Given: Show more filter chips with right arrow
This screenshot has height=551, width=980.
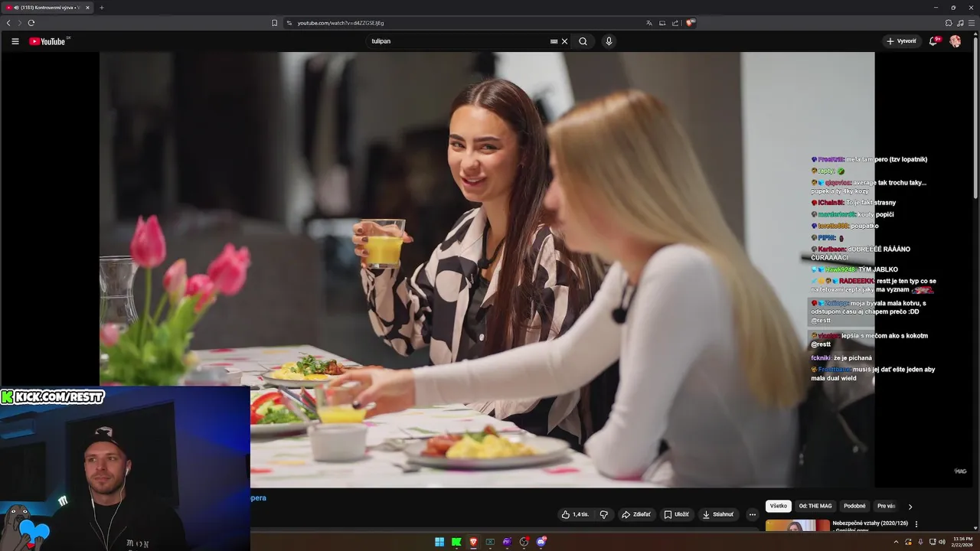Looking at the screenshot, I should click(910, 507).
